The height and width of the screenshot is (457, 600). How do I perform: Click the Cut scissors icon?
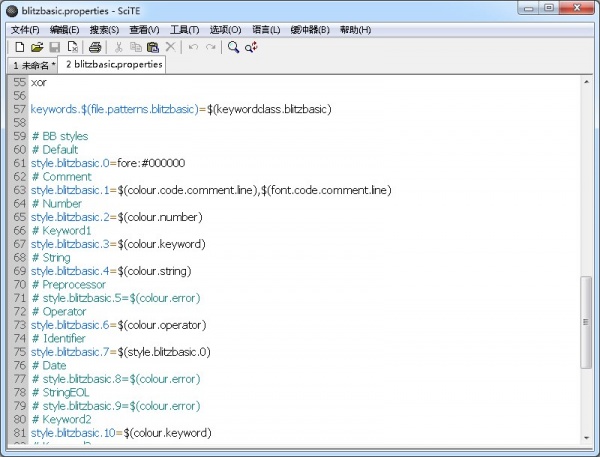pyautogui.click(x=118, y=47)
